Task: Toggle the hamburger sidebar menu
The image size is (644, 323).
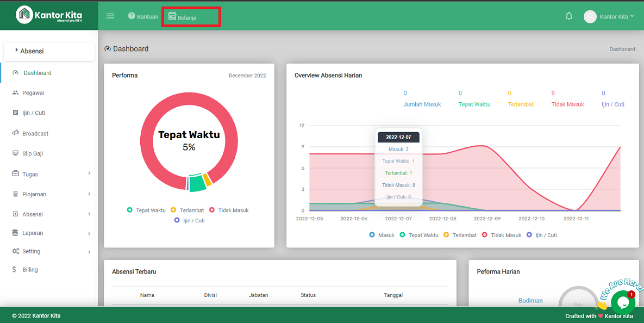Action: click(x=110, y=16)
